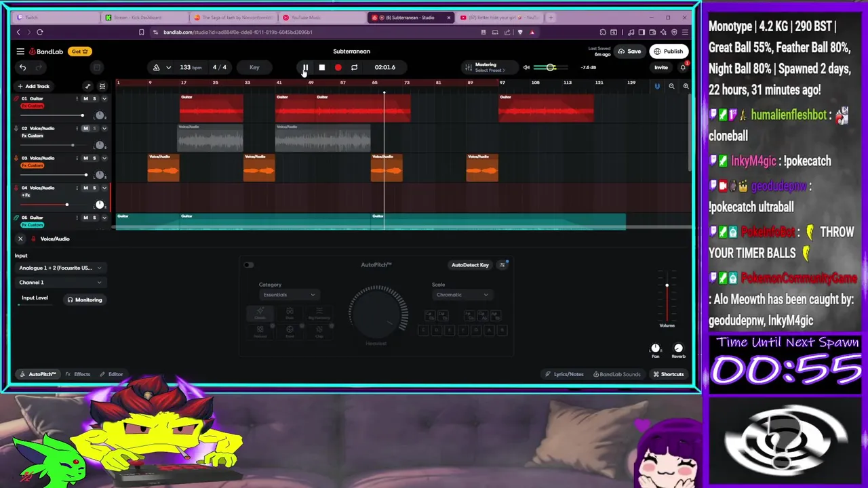Screen dimensions: 868x488
Task: Expand track 04 Voice/Audio chevron
Action: tap(104, 188)
